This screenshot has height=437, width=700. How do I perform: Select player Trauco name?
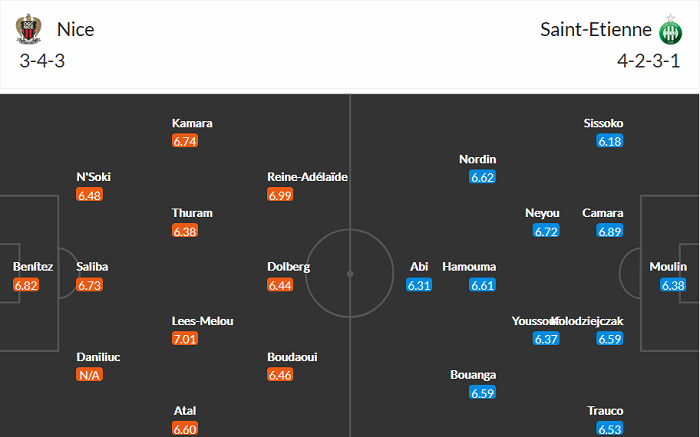606,411
